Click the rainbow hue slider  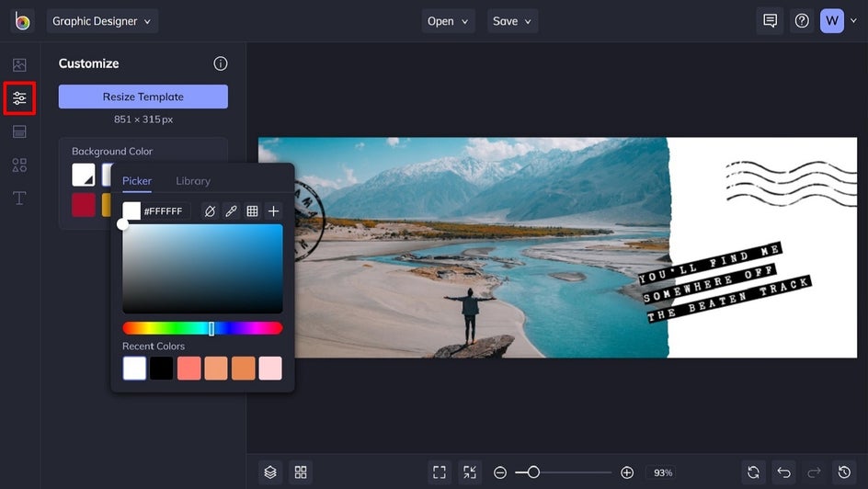(202, 328)
